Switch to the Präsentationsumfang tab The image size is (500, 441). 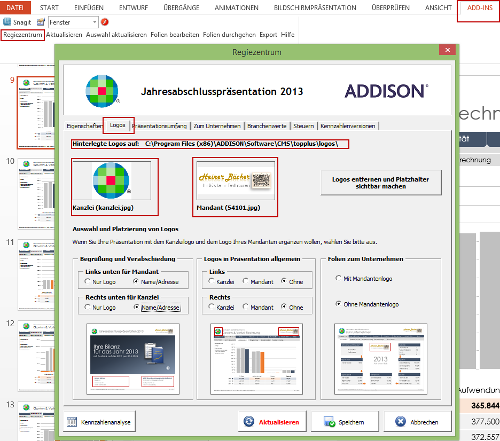[160, 126]
